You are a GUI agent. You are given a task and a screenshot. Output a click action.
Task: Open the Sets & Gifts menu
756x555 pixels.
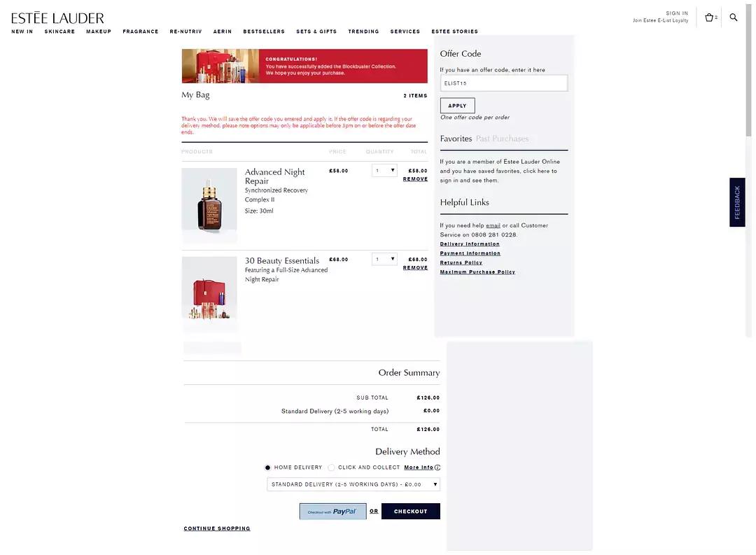click(x=316, y=31)
